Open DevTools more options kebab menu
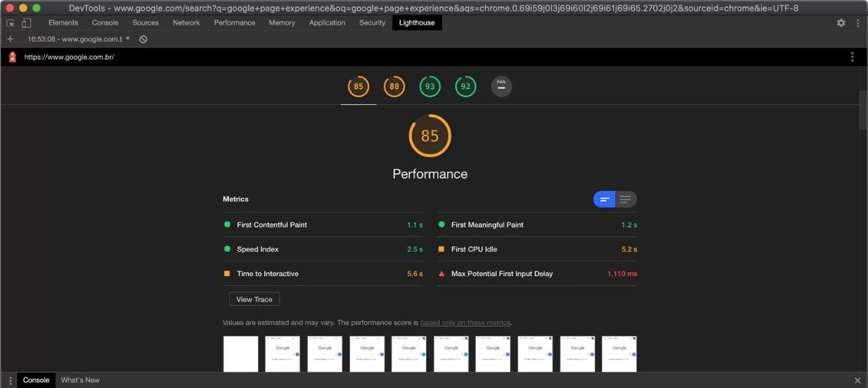The image size is (868, 388). 857,22
